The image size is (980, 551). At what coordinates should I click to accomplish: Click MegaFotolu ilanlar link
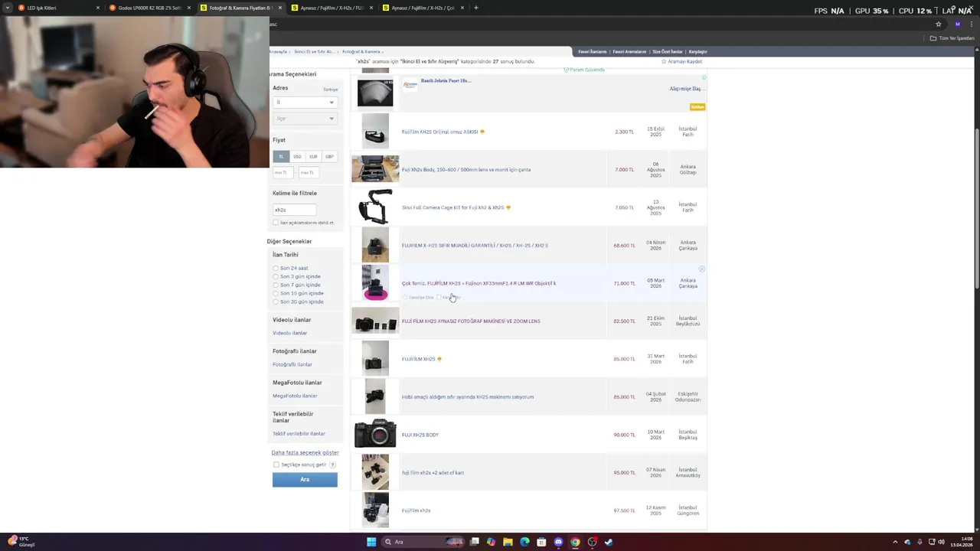pos(295,396)
